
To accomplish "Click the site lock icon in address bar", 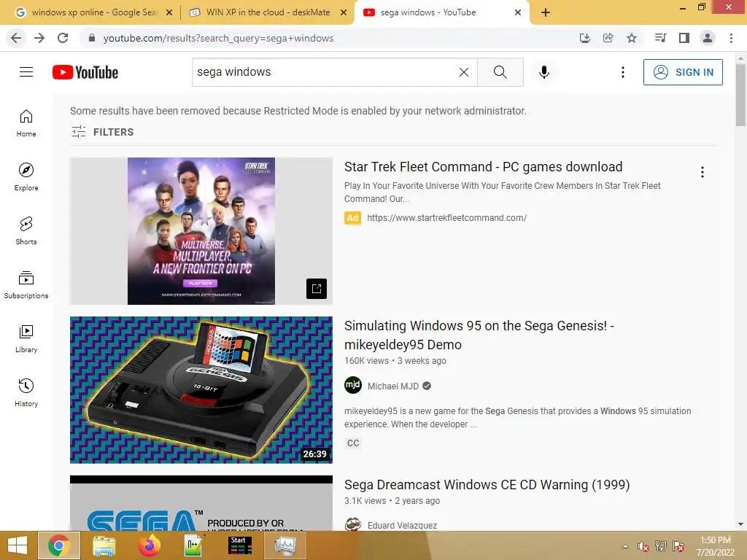I will pos(92,38).
